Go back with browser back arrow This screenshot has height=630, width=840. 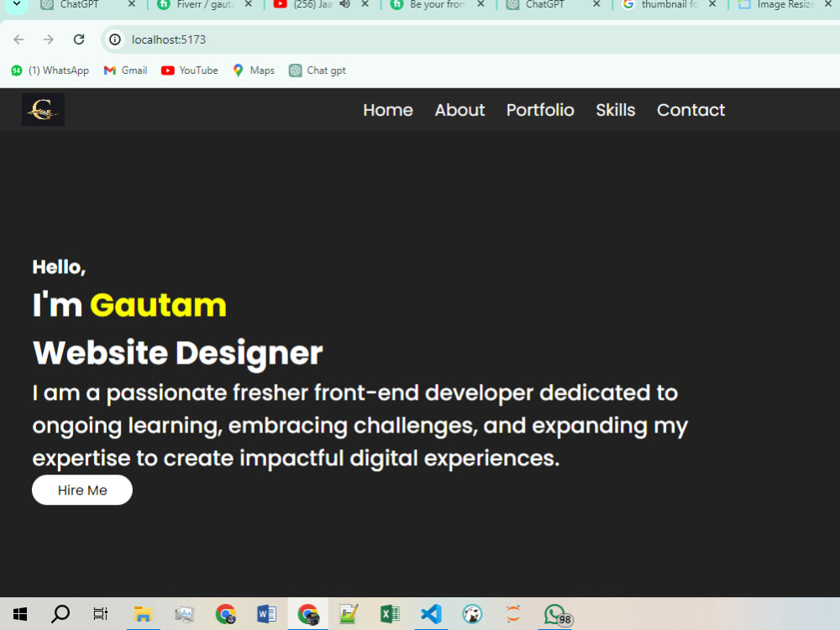pos(18,39)
